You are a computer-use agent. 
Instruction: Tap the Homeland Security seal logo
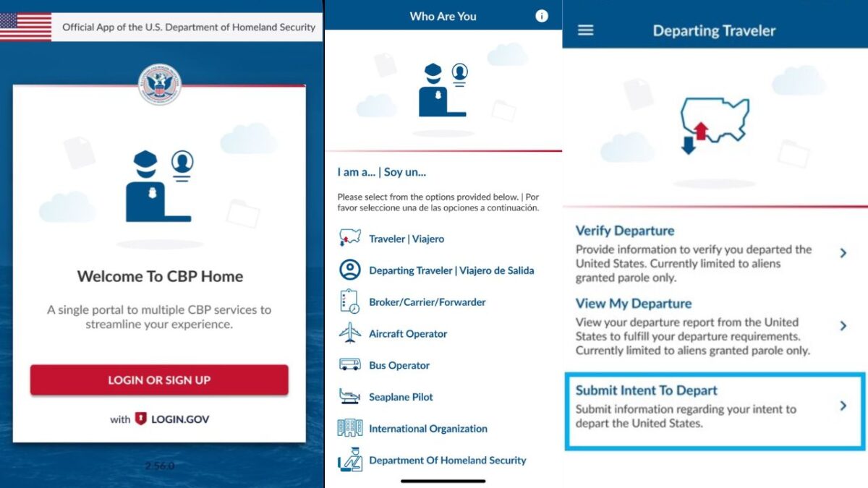160,85
